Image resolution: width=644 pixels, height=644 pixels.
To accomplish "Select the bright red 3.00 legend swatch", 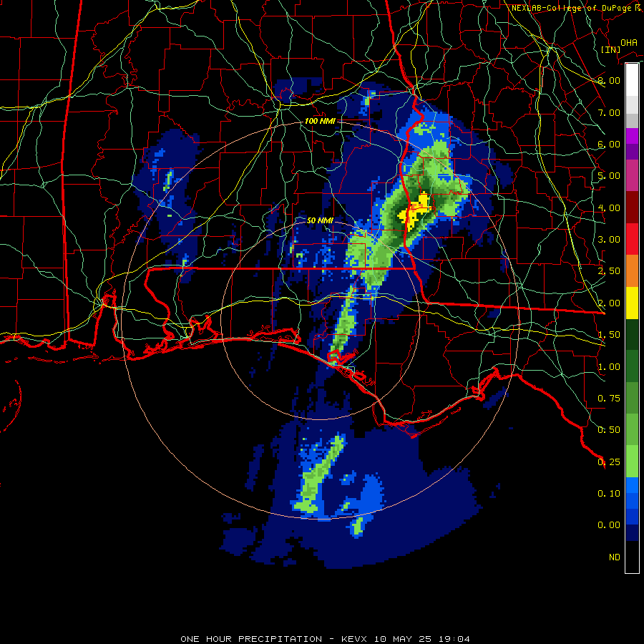I will pyautogui.click(x=632, y=239).
